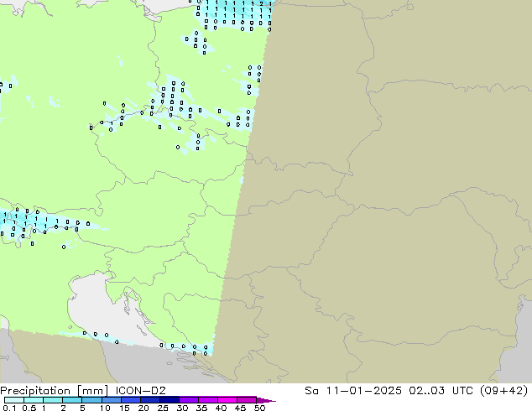
Task: Click the '02..03 UTC' time text
Action: 443,391
